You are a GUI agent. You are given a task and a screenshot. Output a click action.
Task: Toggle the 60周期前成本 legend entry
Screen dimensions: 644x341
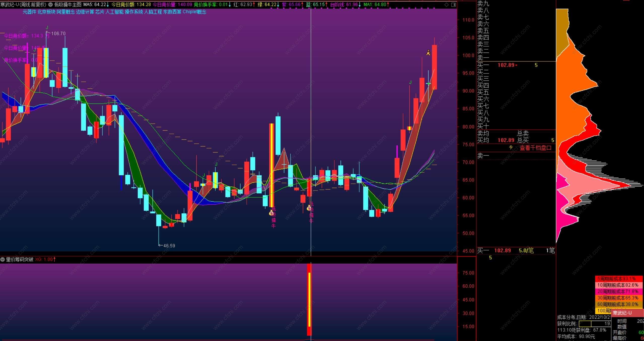pos(618,304)
